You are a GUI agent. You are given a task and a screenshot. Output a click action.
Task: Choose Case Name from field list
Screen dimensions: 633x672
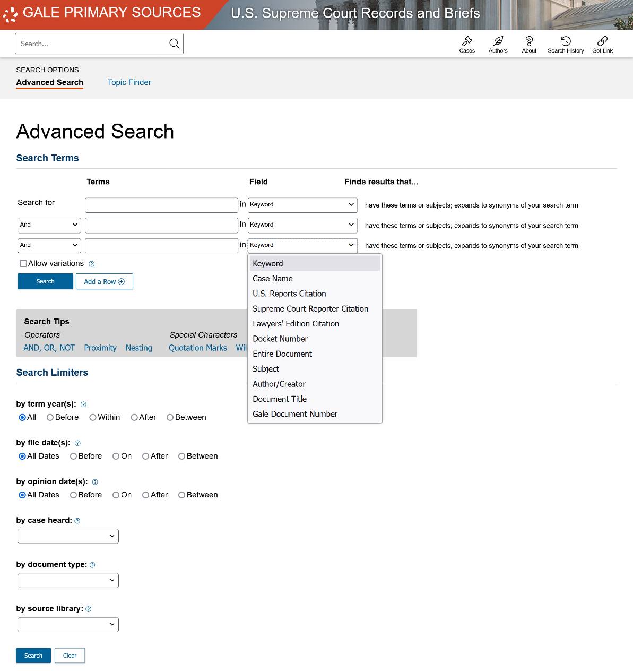pyautogui.click(x=315, y=279)
